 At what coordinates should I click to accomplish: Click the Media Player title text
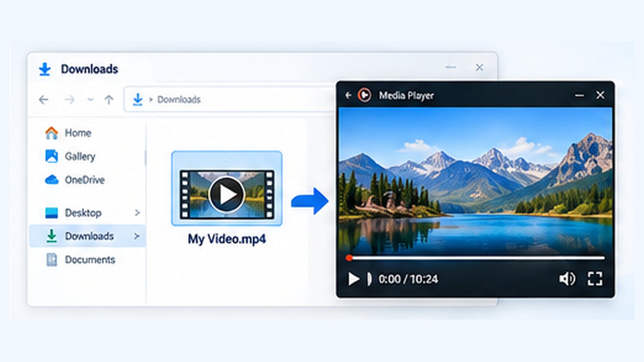(406, 96)
